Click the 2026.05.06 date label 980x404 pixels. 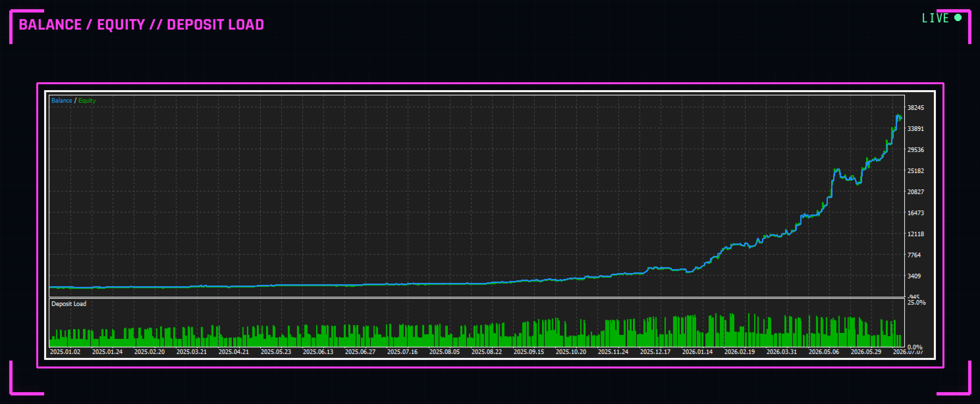(824, 352)
